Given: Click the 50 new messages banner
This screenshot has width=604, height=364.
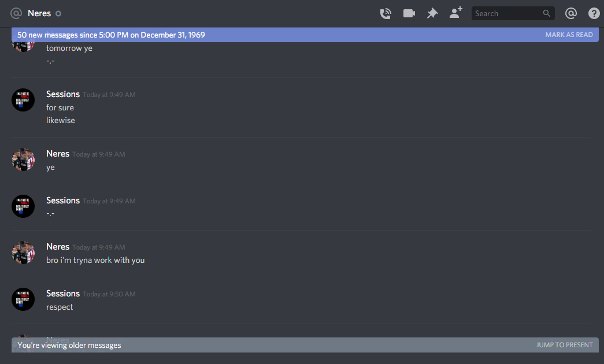Looking at the screenshot, I should pyautogui.click(x=305, y=35).
